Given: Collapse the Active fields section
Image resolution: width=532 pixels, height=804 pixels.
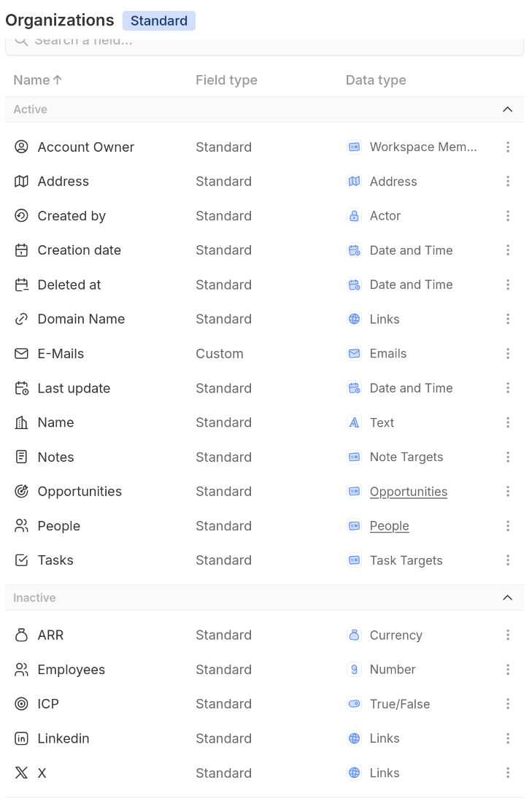Looking at the screenshot, I should (507, 109).
